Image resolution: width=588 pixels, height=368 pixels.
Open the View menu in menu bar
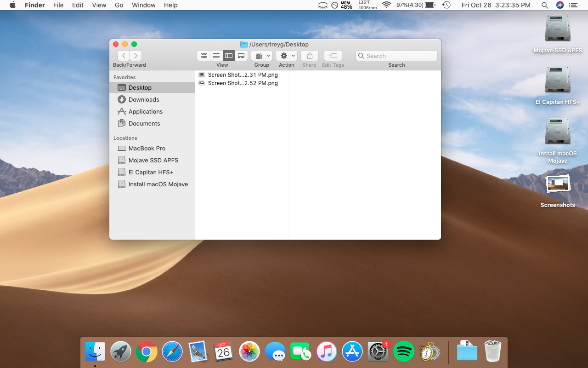pyautogui.click(x=99, y=5)
